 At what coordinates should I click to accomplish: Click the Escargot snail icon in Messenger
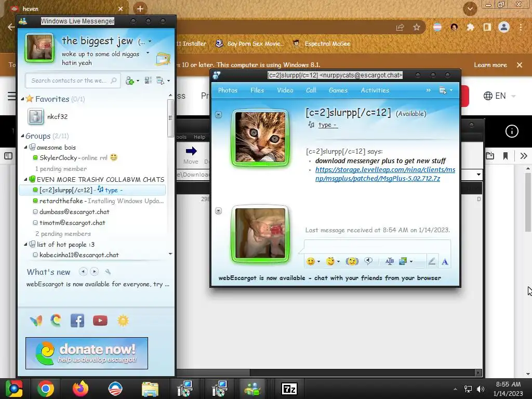[56, 320]
